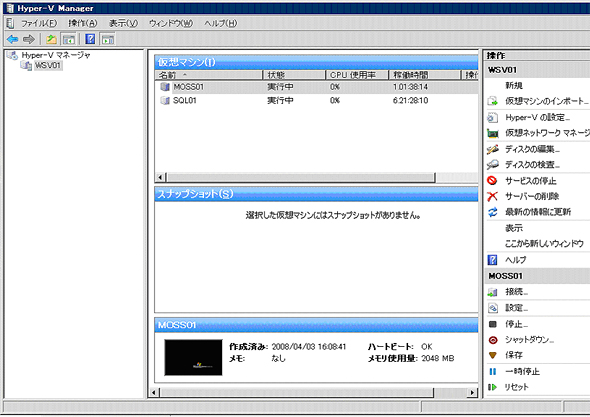The height and width of the screenshot is (417, 590).
Task: Toggle the console tree pane toolbar icon
Action: tap(68, 39)
